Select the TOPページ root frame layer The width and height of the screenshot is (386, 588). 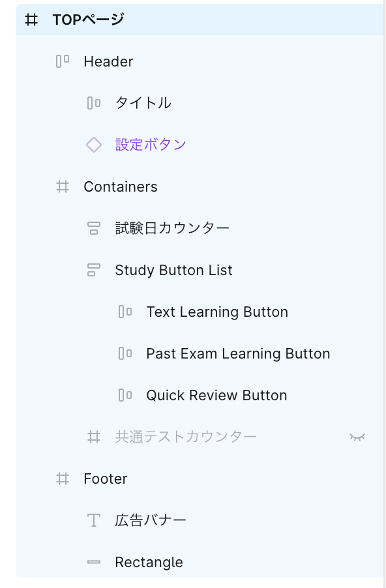(x=89, y=20)
